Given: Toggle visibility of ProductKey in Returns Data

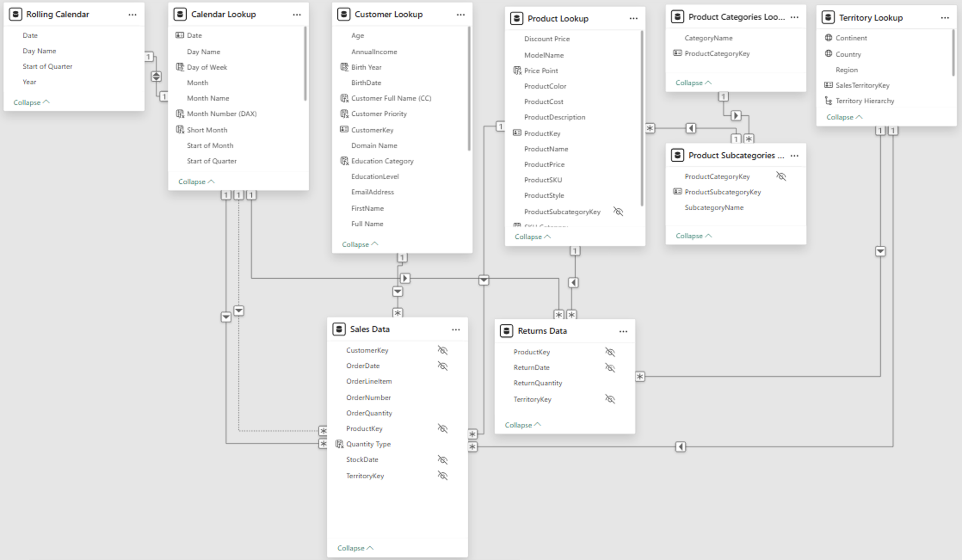Looking at the screenshot, I should pyautogui.click(x=610, y=352).
